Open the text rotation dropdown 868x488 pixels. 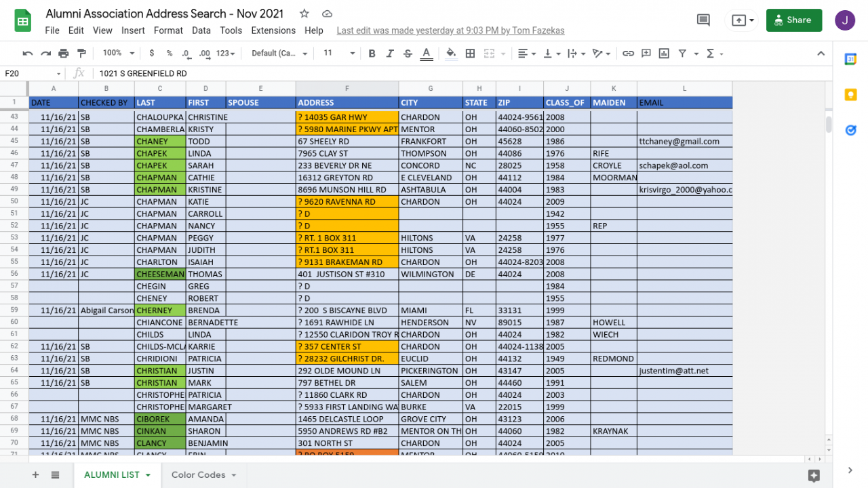click(x=601, y=54)
